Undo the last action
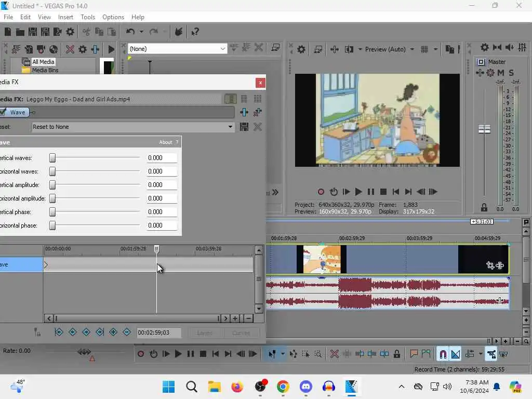The height and width of the screenshot is (399, 532). [130, 32]
